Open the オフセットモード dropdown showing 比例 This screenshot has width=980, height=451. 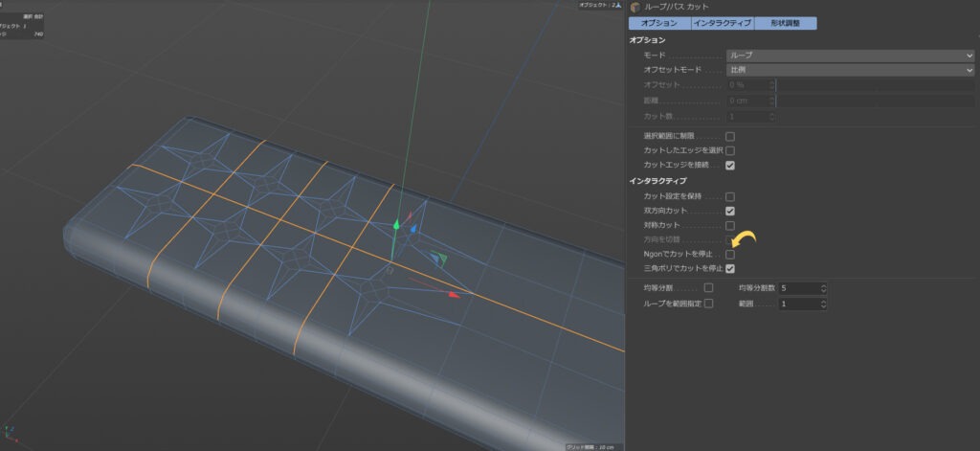pos(850,70)
